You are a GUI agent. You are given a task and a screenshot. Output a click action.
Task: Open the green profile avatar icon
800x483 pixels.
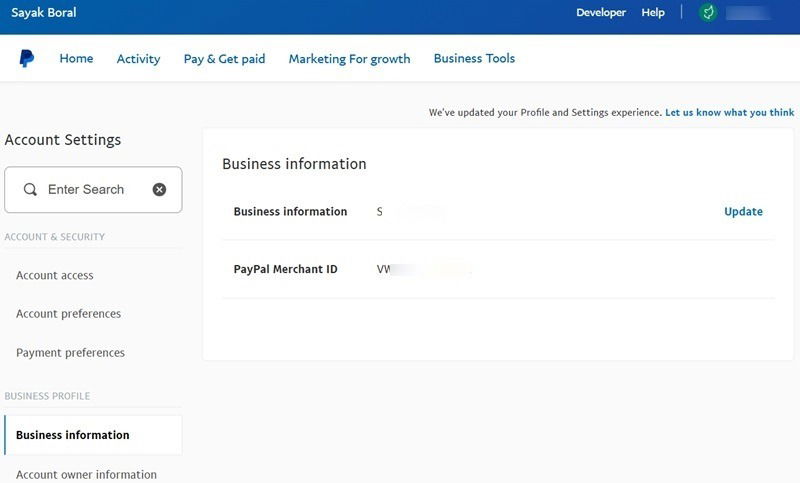pos(708,13)
